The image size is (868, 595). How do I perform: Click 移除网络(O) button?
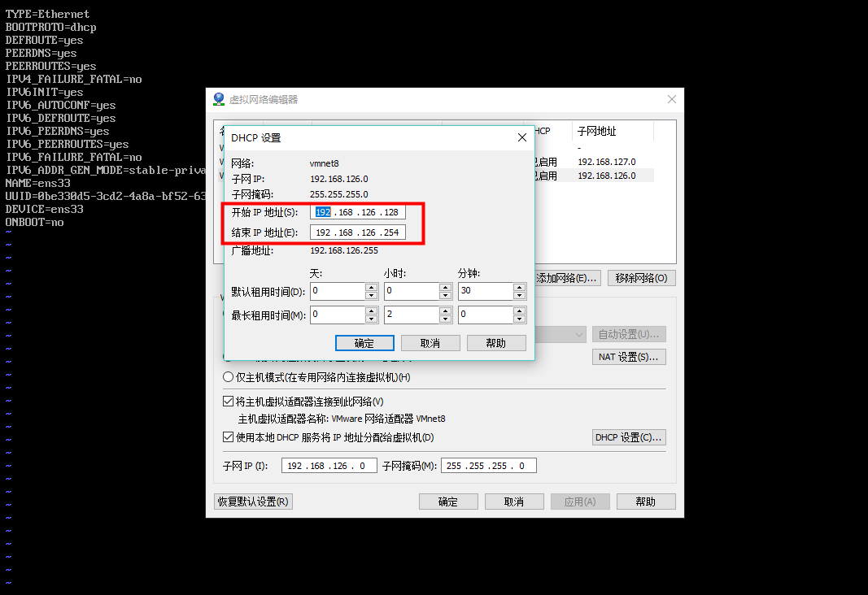(642, 278)
